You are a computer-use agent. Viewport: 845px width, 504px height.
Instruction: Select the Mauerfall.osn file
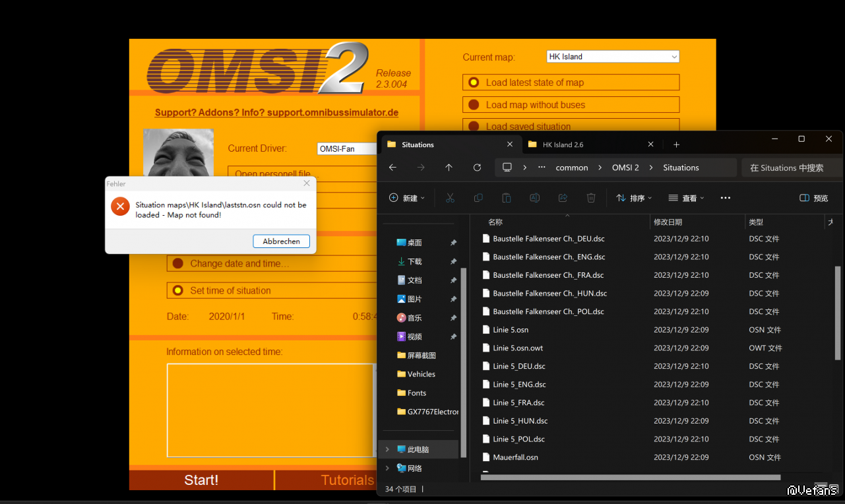515,457
